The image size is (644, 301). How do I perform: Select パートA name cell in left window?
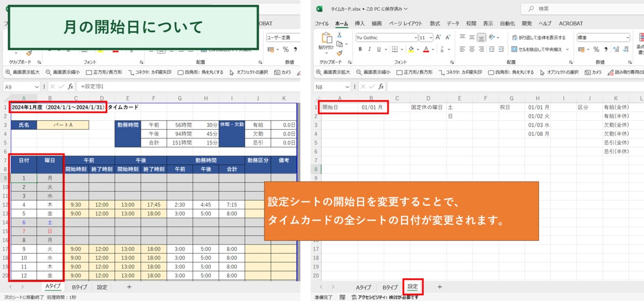63,125
